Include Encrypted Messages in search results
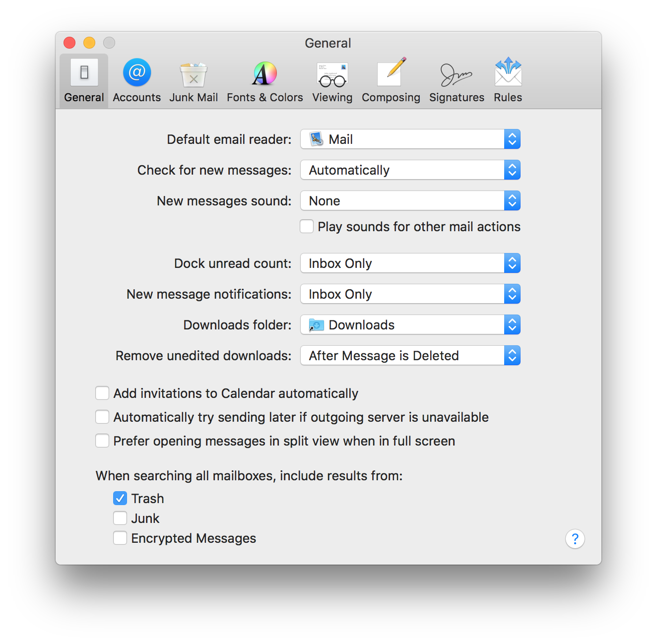 point(120,538)
